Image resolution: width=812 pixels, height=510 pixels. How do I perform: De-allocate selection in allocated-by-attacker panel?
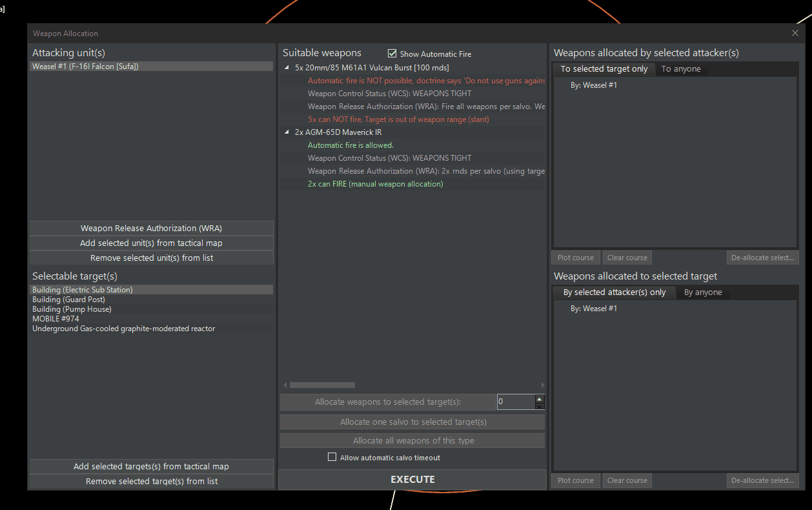click(x=762, y=258)
